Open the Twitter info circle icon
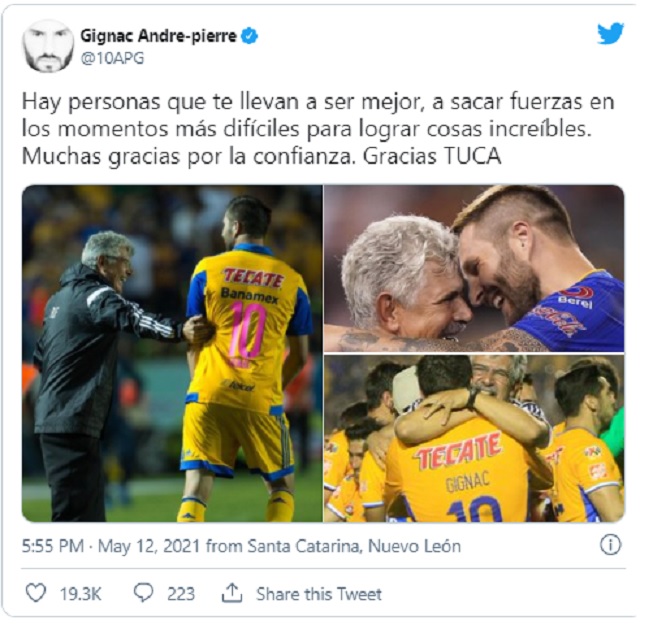Viewport: 666px width, 638px height. click(x=610, y=545)
